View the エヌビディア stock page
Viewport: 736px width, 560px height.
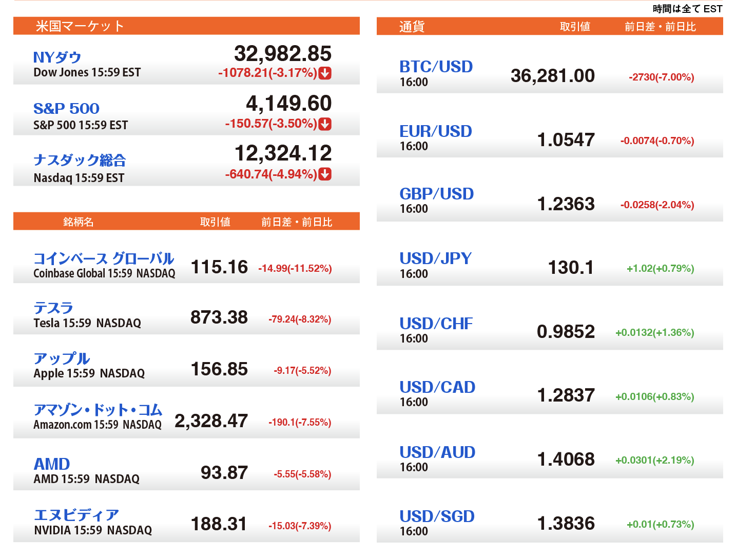click(x=76, y=515)
